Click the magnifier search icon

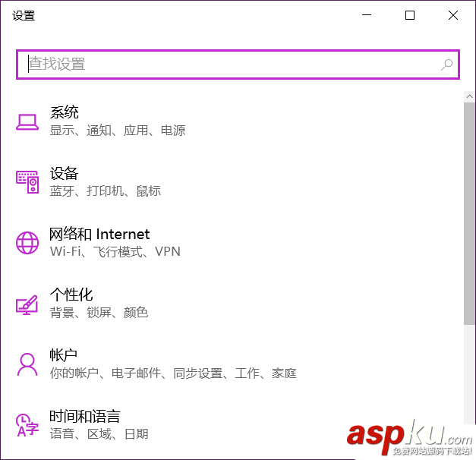click(446, 65)
